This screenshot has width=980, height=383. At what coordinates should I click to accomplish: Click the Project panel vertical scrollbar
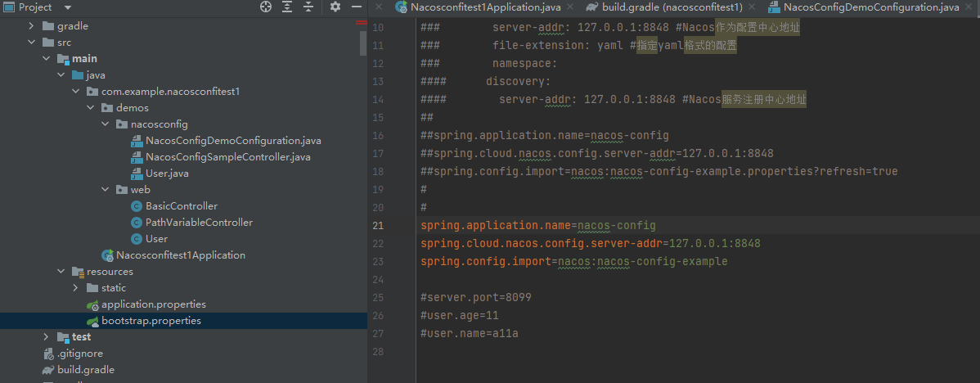pyautogui.click(x=363, y=43)
